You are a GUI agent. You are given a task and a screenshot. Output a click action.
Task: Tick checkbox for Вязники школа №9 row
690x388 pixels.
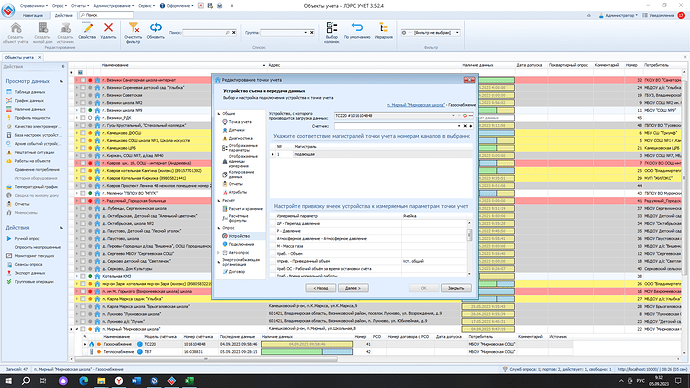(83, 110)
